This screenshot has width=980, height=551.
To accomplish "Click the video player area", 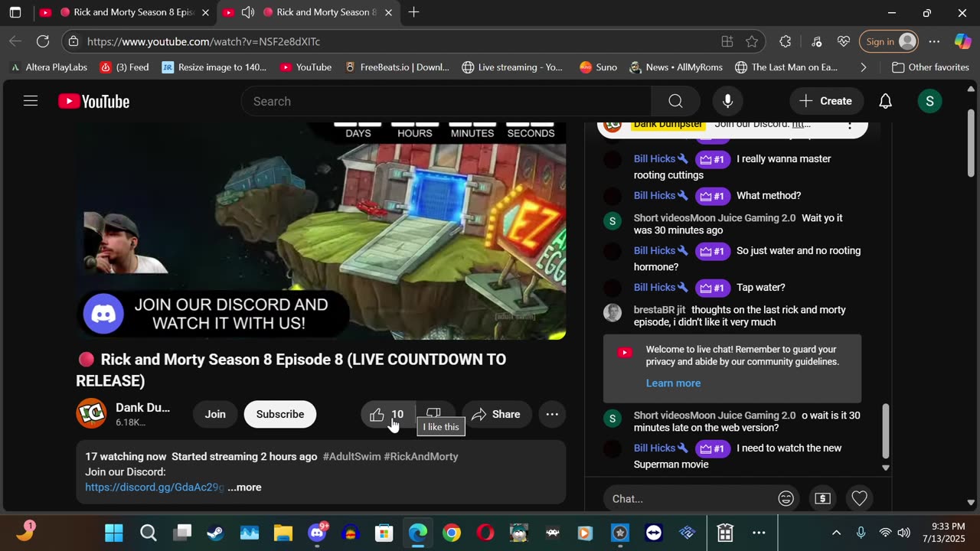I will coord(321,230).
